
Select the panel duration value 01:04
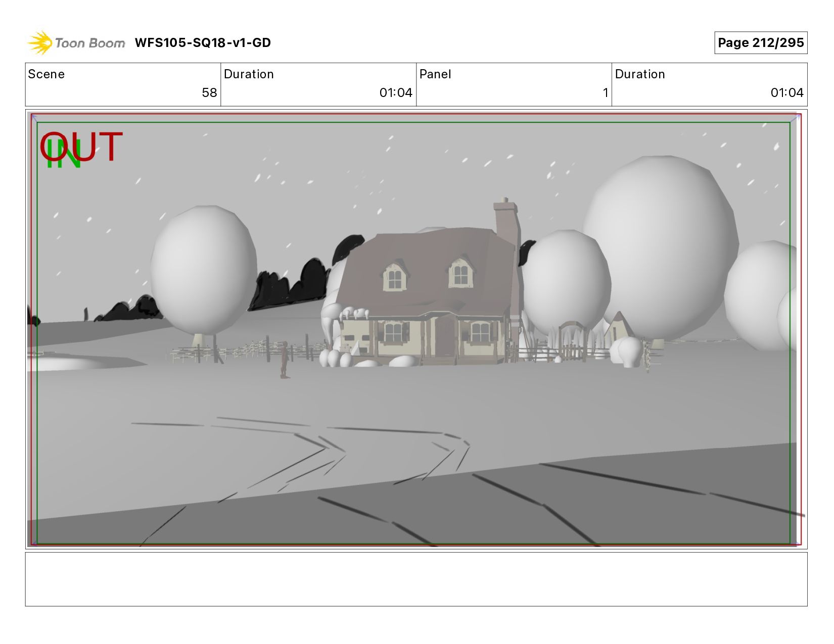(x=787, y=93)
